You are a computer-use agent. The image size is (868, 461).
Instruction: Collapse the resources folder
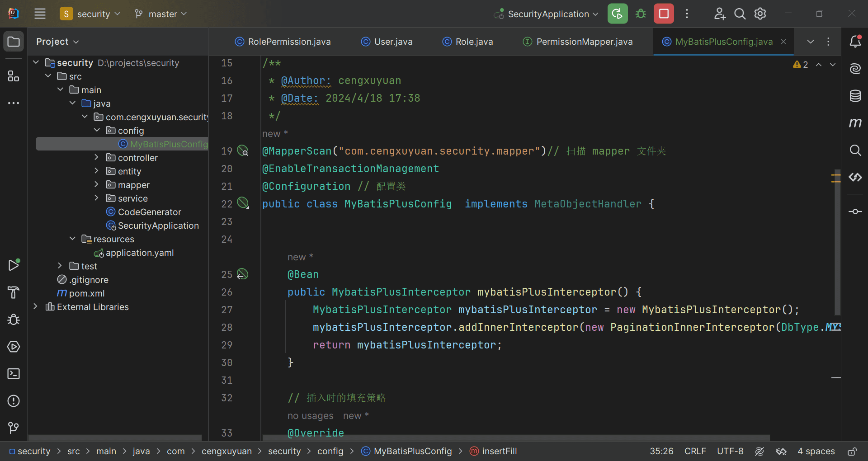coord(72,239)
